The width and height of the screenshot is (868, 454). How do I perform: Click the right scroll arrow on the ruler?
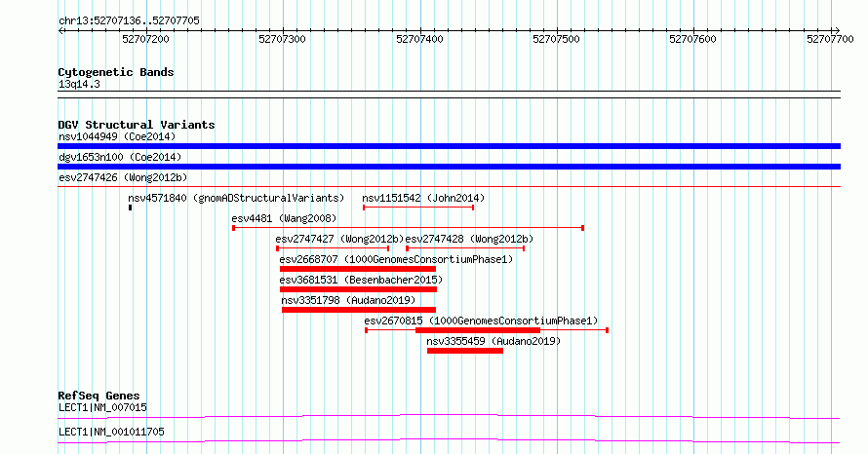(837, 31)
